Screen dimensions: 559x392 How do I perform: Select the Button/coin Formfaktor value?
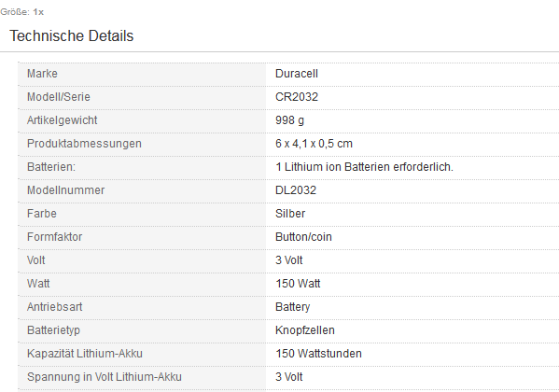(x=303, y=237)
